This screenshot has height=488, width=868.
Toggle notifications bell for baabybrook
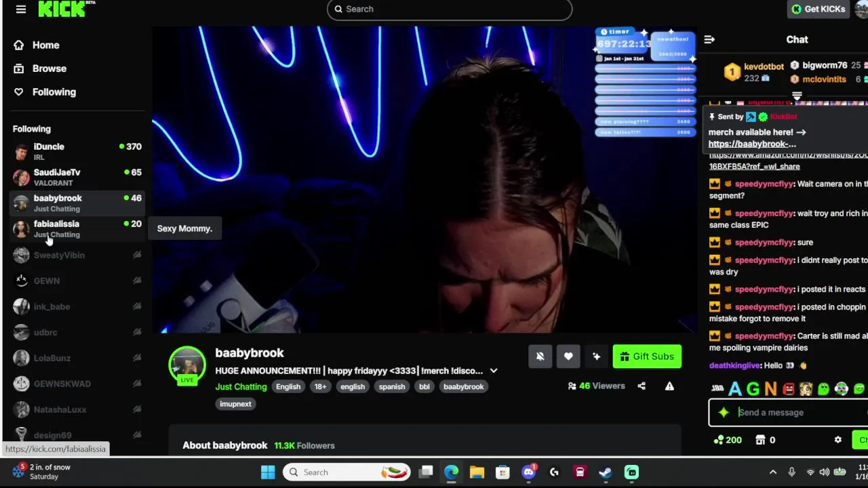(x=540, y=357)
